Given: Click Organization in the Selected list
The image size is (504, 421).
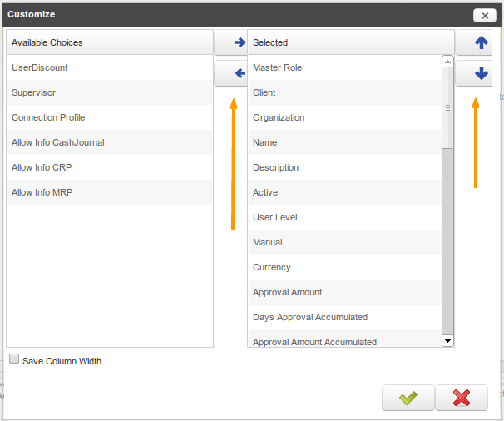Looking at the screenshot, I should pyautogui.click(x=279, y=117).
